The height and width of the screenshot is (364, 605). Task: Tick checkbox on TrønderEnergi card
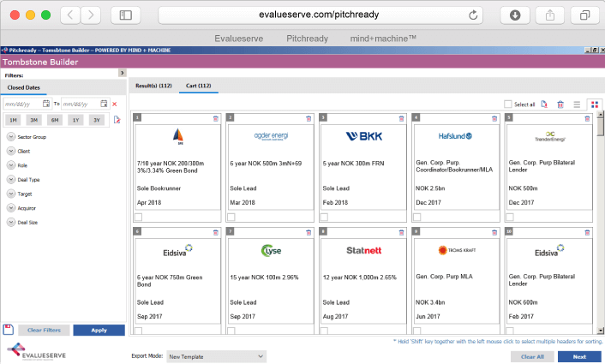(x=510, y=217)
